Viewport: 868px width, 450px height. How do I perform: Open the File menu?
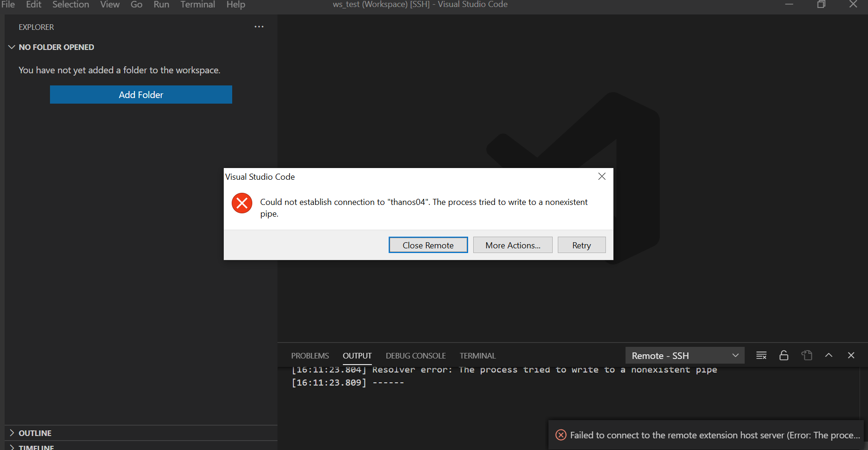point(8,4)
